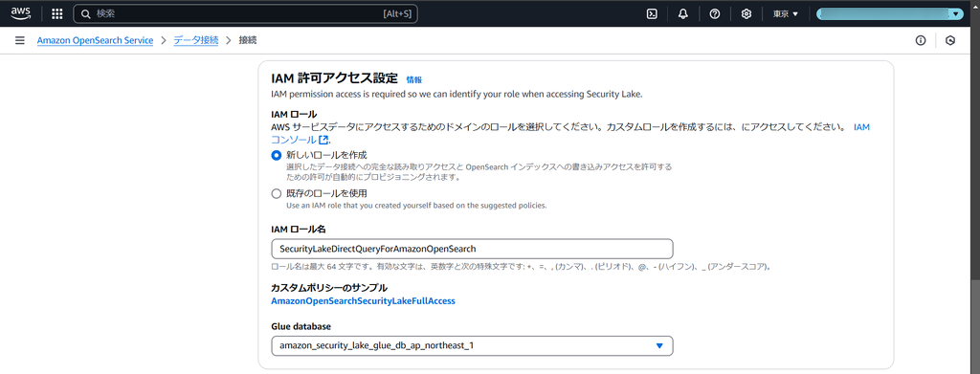This screenshot has width=980, height=374.
Task: Toggle the hamburger navigation menu
Action: pyautogui.click(x=20, y=40)
